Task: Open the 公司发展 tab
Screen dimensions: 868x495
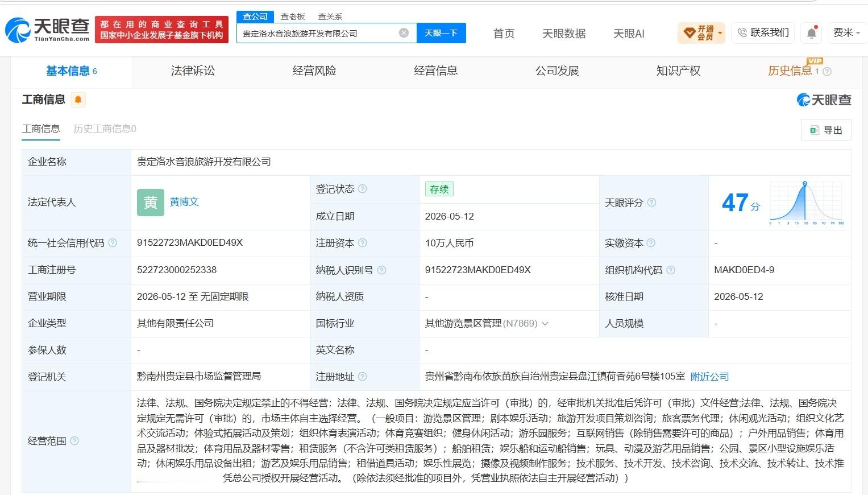Action: (557, 71)
